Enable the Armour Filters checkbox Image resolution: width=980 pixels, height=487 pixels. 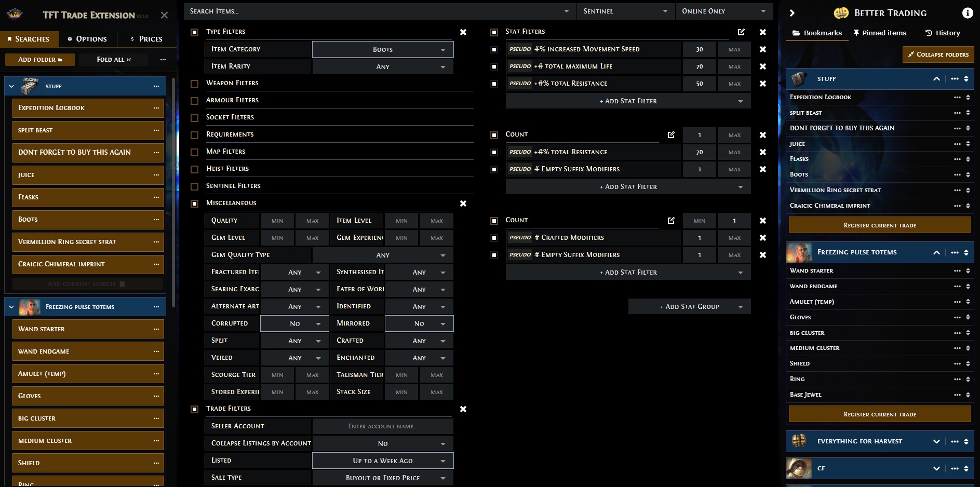[x=195, y=101]
